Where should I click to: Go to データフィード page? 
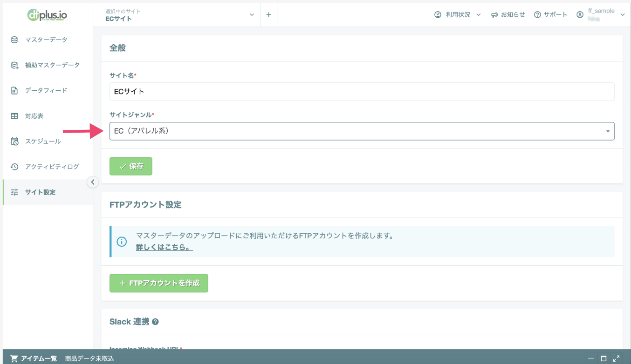point(48,90)
